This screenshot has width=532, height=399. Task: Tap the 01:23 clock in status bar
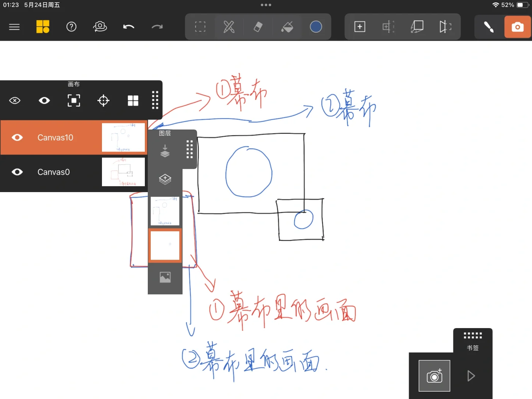[11, 5]
